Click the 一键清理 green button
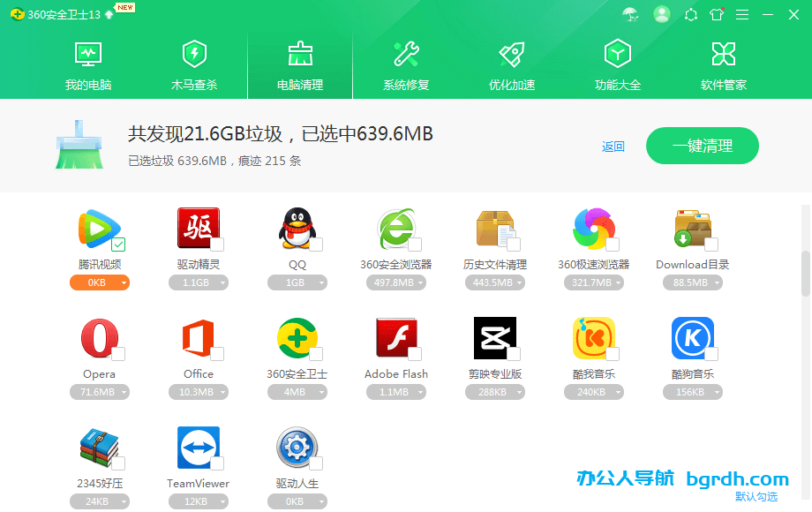The height and width of the screenshot is (512, 812). click(702, 146)
